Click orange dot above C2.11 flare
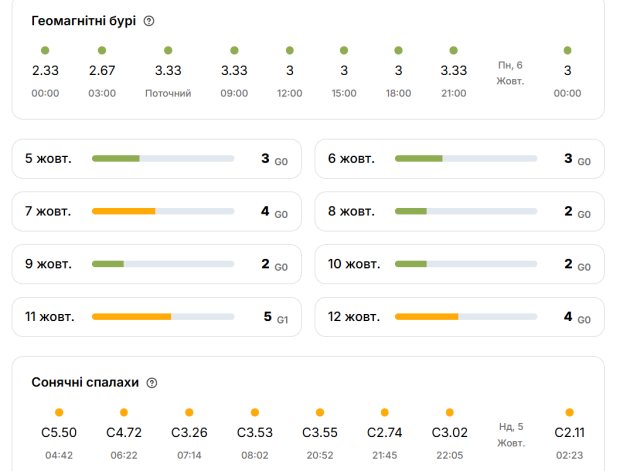Image resolution: width=620 pixels, height=471 pixels. click(569, 412)
